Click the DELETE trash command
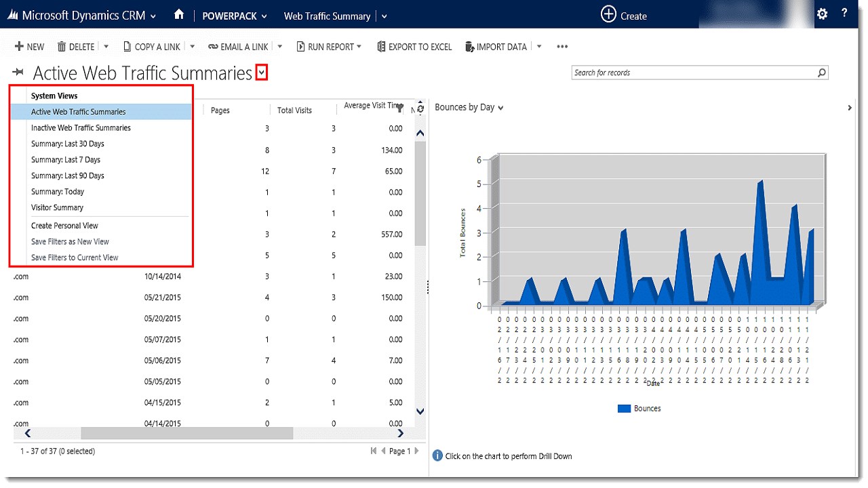This screenshot has width=868, height=488. pos(76,47)
